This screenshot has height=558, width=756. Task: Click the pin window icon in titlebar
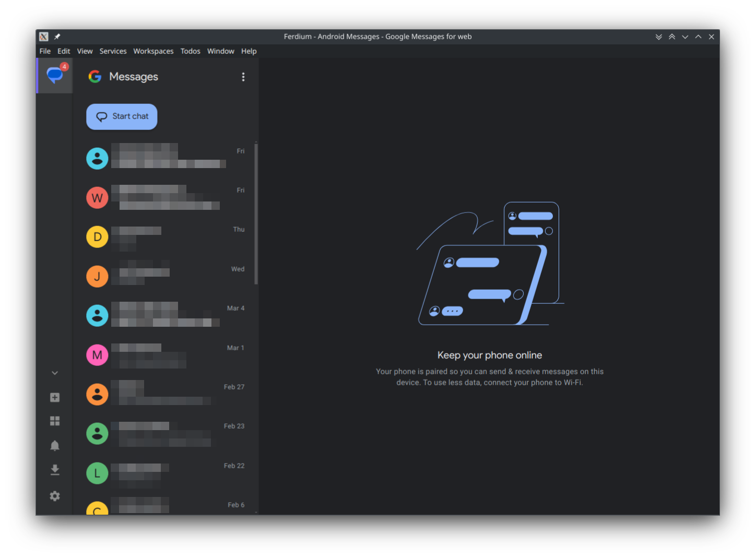click(x=57, y=37)
